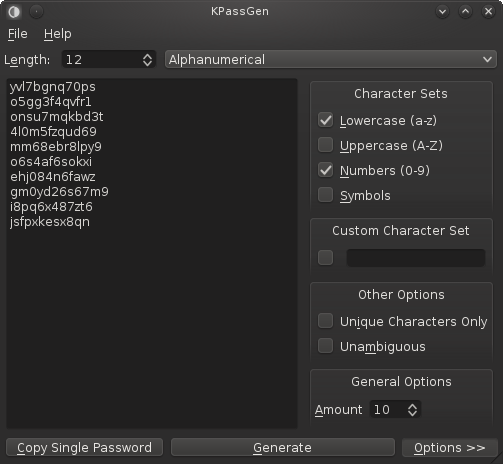Screen dimensions: 503x464
Task: Click the pin-on-all-desktops titlebar icon
Action: click(36, 12)
